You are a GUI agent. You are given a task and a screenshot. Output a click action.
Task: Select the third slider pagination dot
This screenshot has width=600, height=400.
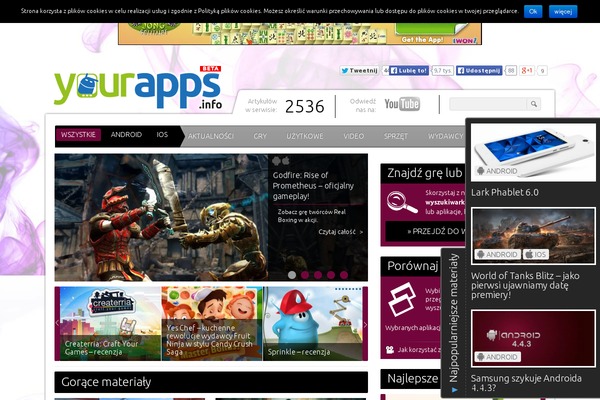[318, 275]
